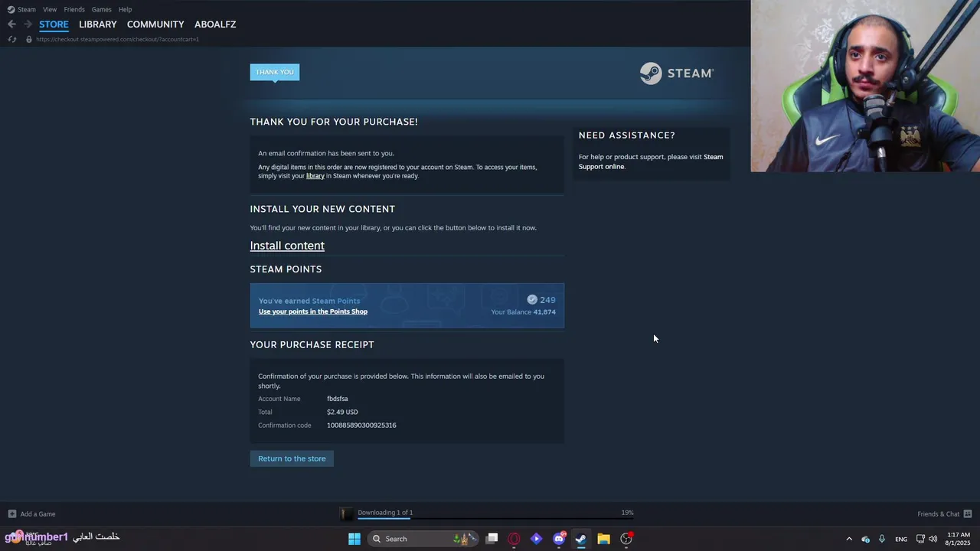This screenshot has height=551, width=980.
Task: Click the total $2.49 USD
Action: click(342, 412)
